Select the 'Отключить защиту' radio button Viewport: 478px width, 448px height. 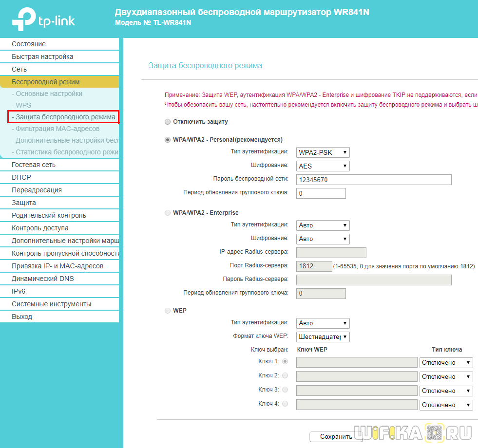click(x=168, y=122)
